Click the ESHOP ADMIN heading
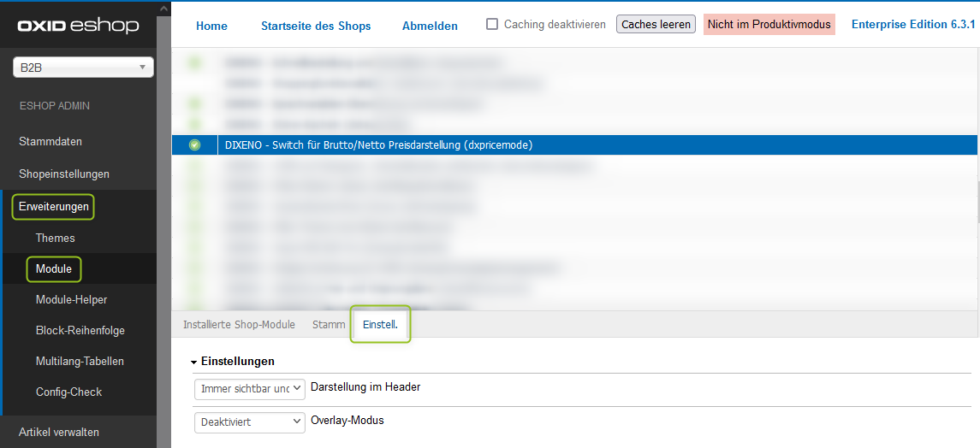Image resolution: width=980 pixels, height=448 pixels. point(55,106)
